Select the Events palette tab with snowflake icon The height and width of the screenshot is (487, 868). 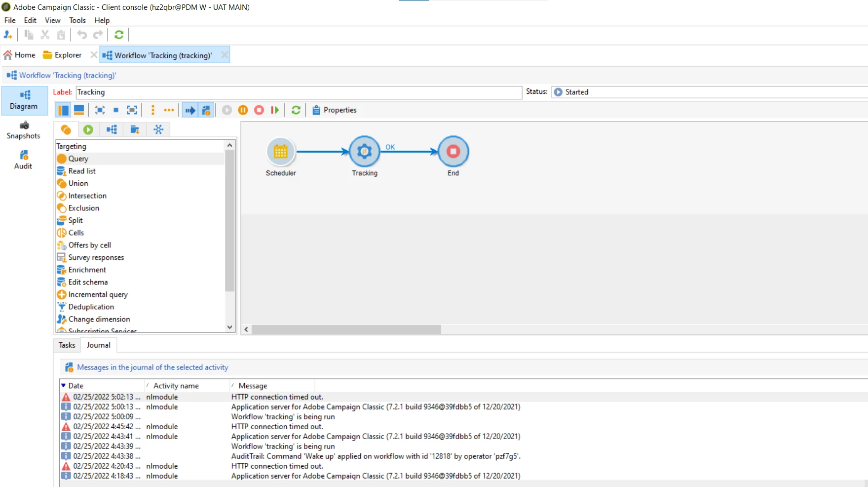click(x=158, y=129)
